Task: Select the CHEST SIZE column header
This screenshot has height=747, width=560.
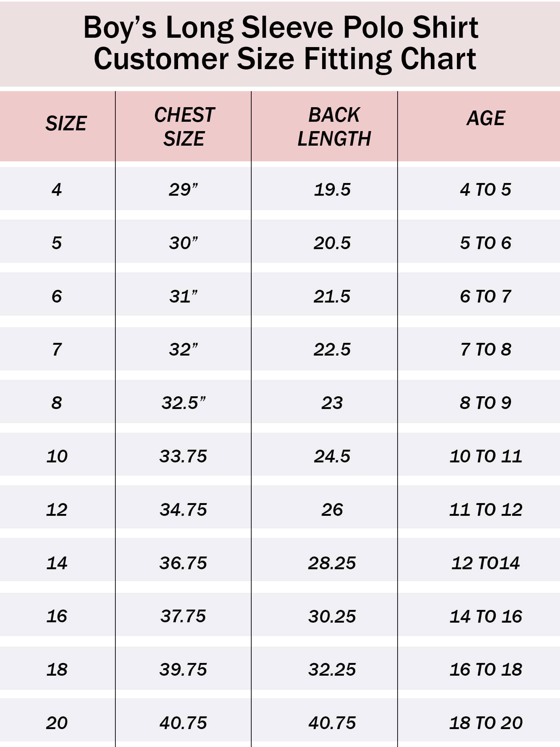Action: [184, 126]
